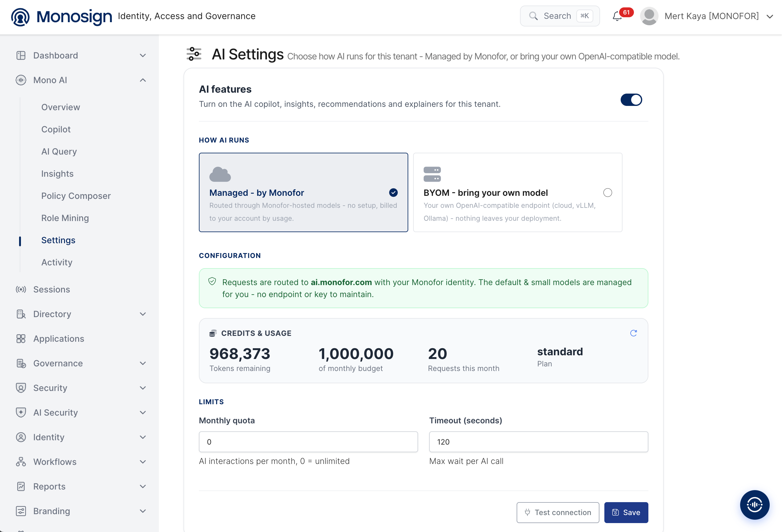Open the Activity menu item
The width and height of the screenshot is (782, 532).
tap(57, 263)
